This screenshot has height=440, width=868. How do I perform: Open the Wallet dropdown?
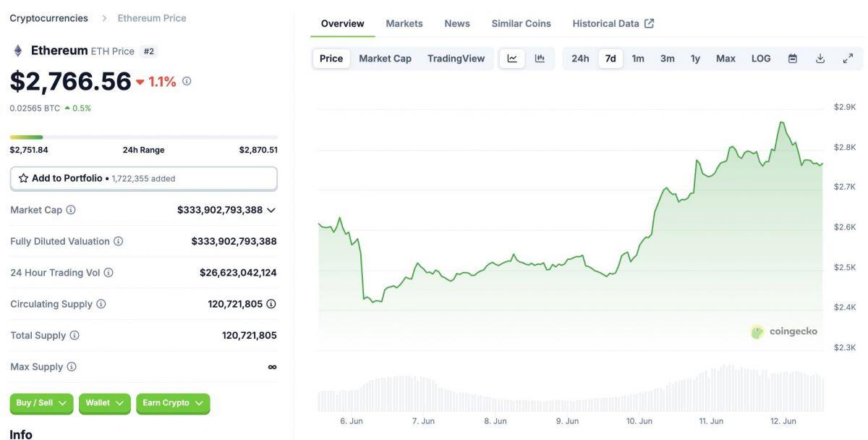(x=105, y=403)
